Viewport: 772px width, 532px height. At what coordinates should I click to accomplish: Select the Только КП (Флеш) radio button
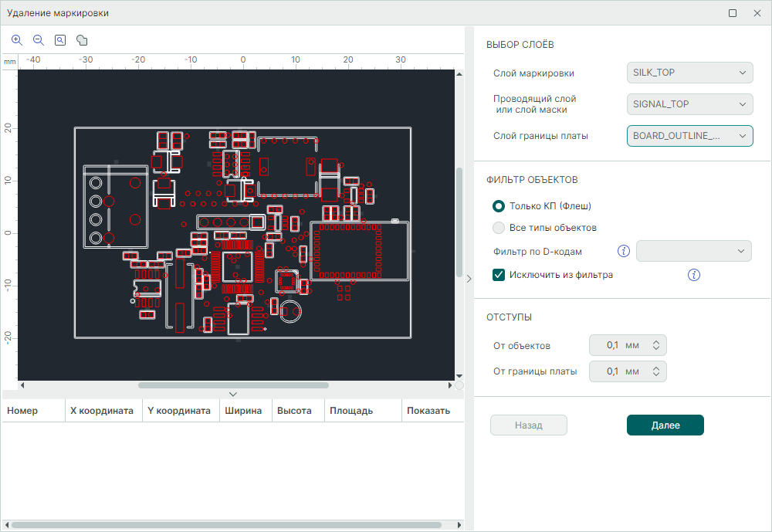(499, 206)
